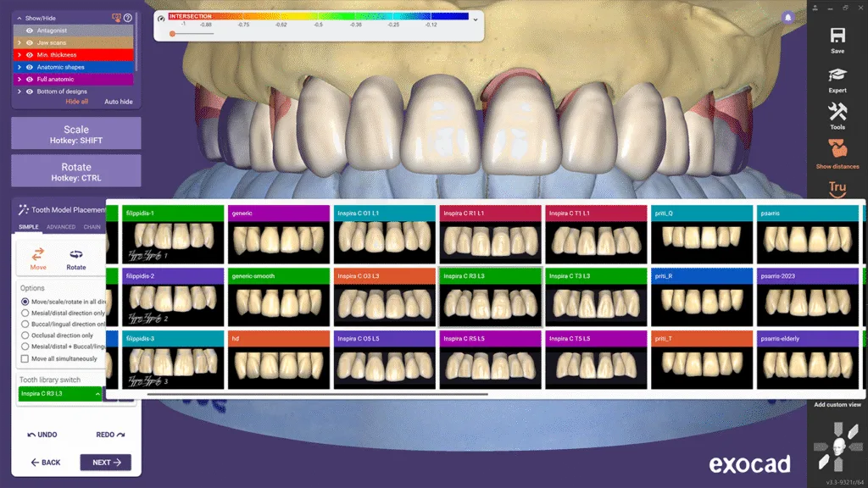Image resolution: width=868 pixels, height=488 pixels.
Task: Switch to the CHAIN tab
Action: [92, 227]
